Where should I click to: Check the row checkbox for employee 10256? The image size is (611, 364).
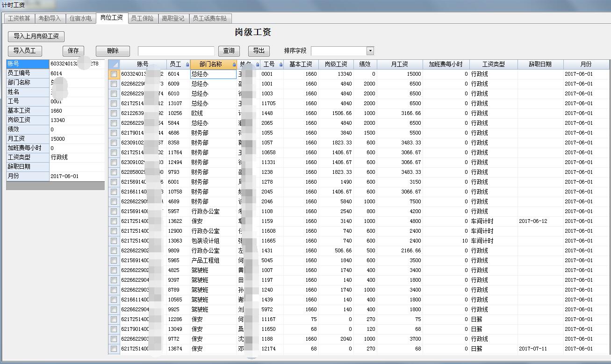114,113
